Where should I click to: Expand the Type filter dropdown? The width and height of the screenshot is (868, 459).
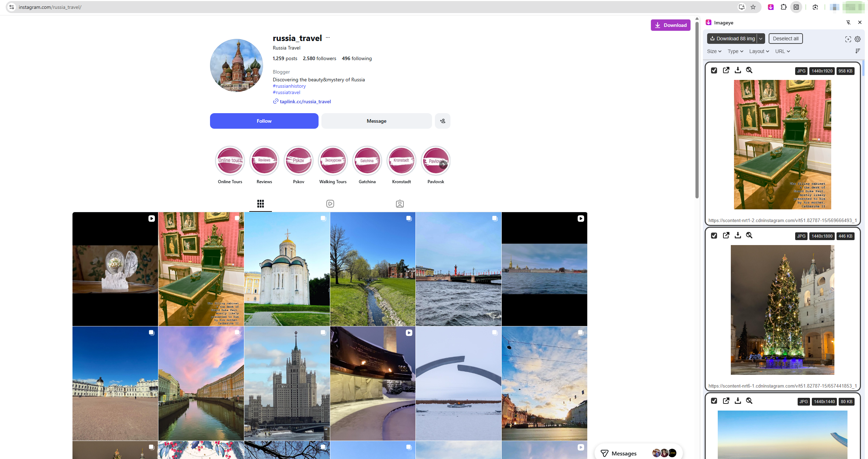[x=735, y=51]
